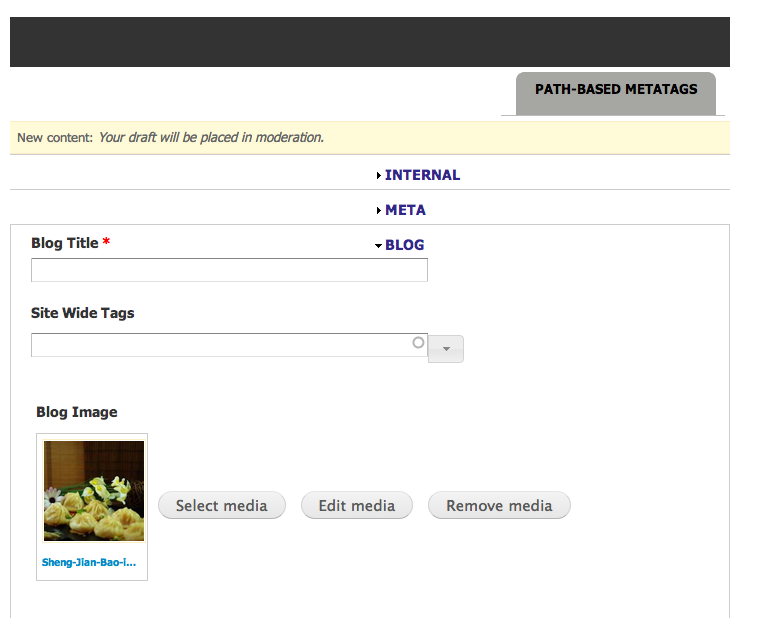Focus the Blog Title text field
Viewport: 768px width, 618px height.
click(x=229, y=270)
